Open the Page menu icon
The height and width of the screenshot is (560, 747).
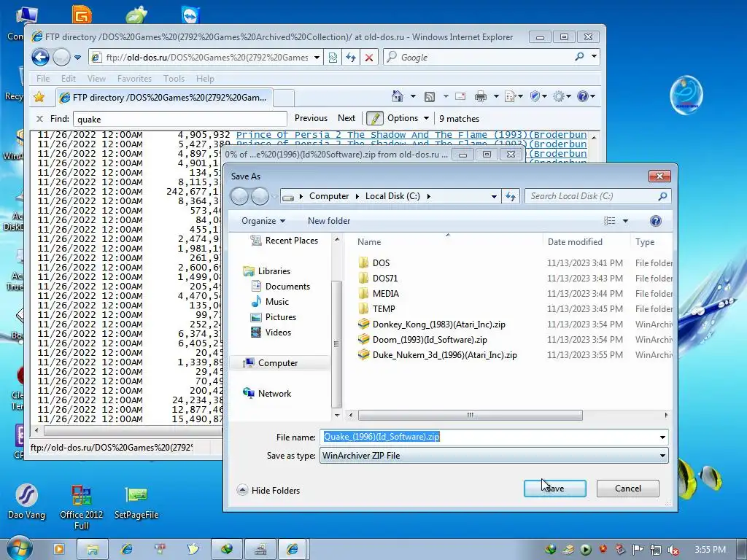click(x=510, y=97)
